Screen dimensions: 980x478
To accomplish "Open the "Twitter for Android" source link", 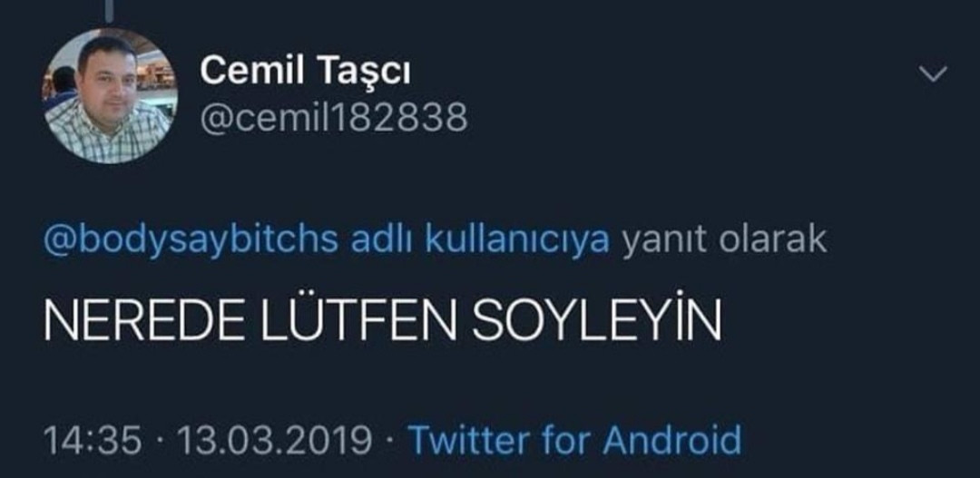I will 573,441.
